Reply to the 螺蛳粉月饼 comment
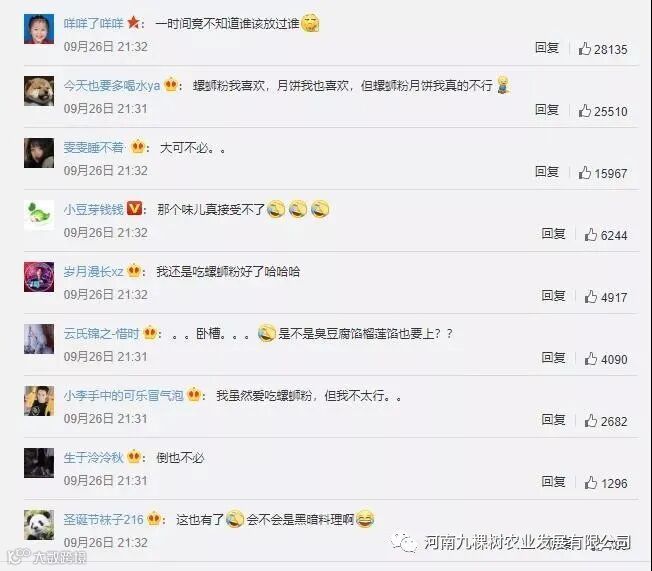Viewport: 652px width, 571px height. click(547, 110)
